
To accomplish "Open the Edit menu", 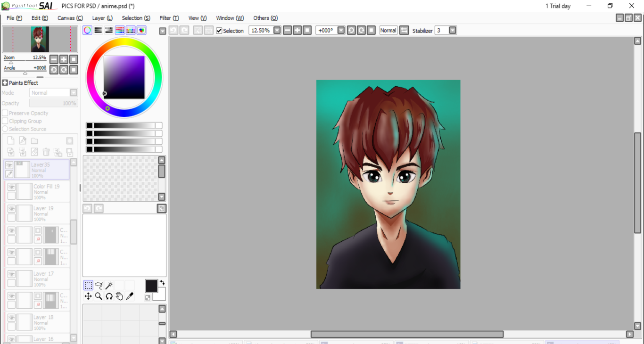I will coord(40,18).
